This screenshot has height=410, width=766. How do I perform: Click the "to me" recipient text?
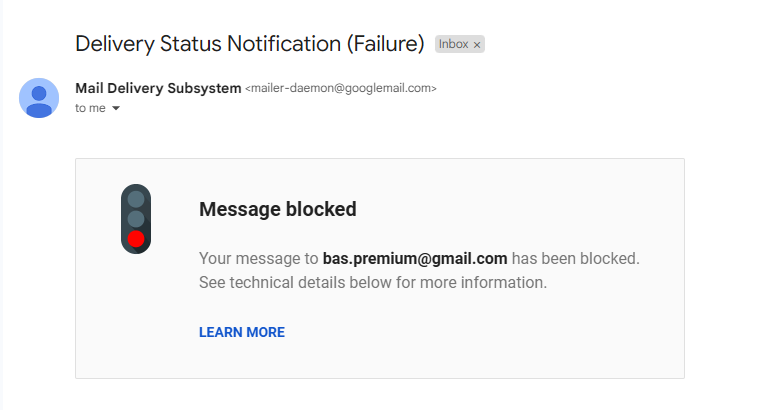(x=90, y=108)
